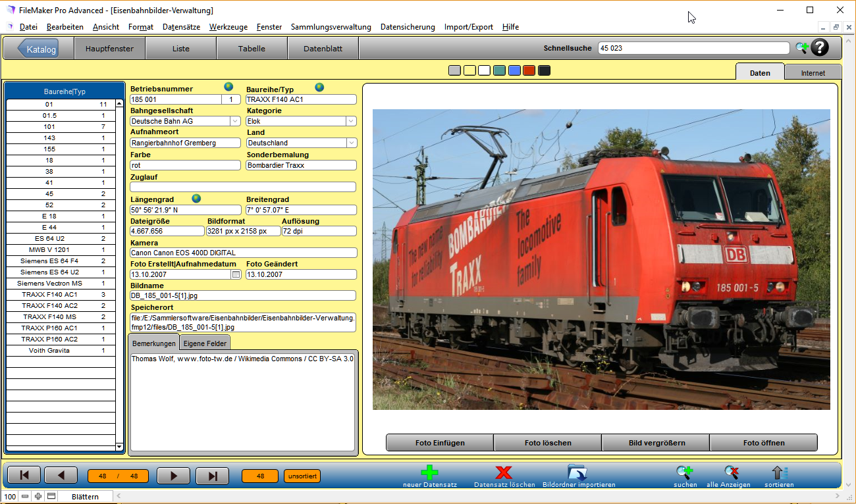Switch to the Internet tab
The image size is (856, 504).
tap(813, 73)
